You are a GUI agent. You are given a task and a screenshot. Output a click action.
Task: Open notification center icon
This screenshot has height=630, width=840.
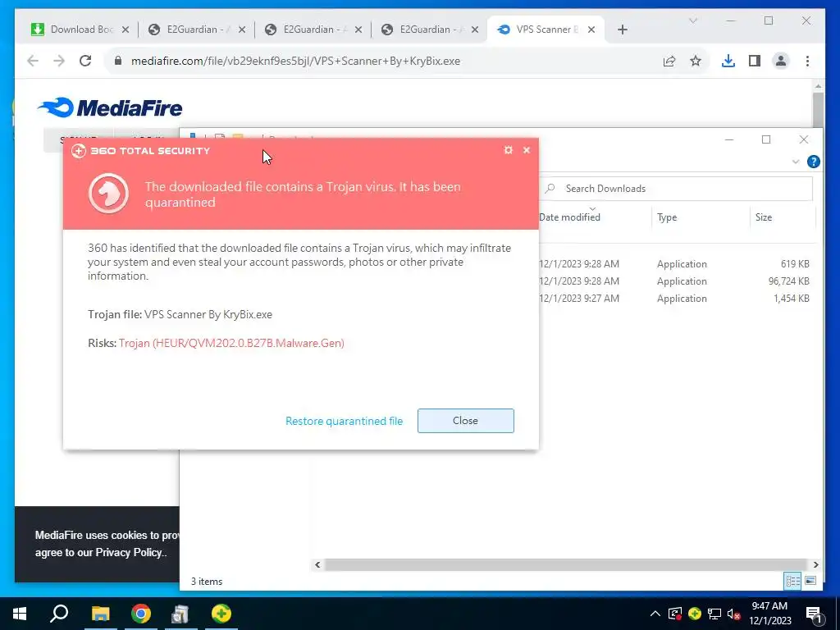(x=815, y=614)
